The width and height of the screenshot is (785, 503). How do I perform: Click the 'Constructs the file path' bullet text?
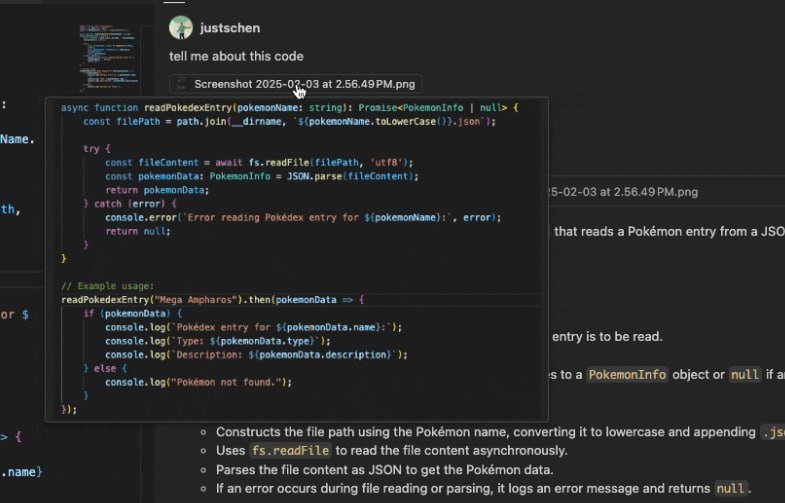(486, 432)
